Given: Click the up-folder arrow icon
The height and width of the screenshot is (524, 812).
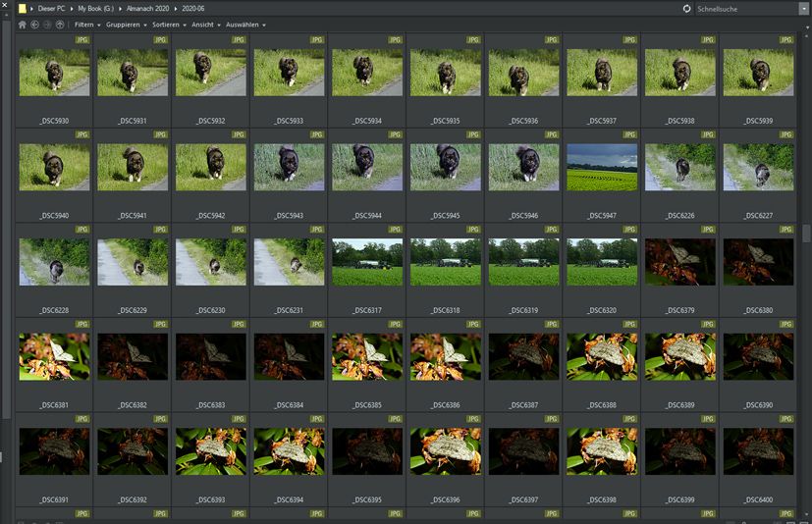Looking at the screenshot, I should tap(60, 24).
